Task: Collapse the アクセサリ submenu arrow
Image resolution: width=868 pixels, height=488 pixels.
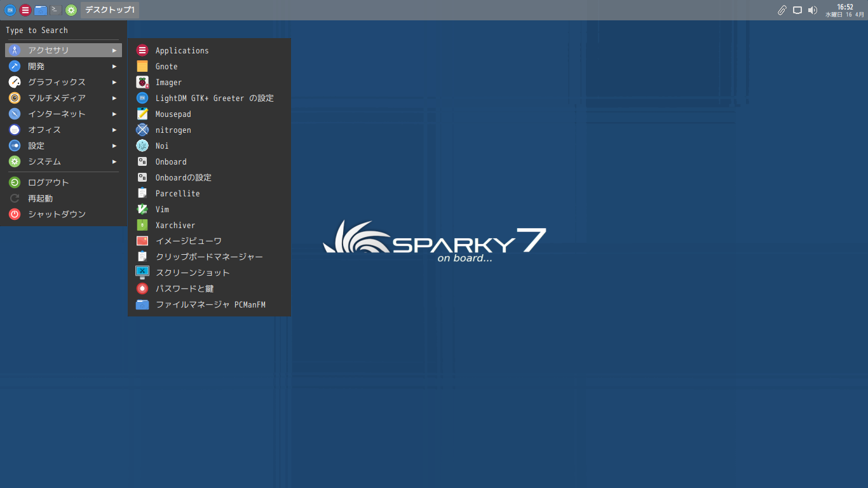Action: [x=114, y=50]
